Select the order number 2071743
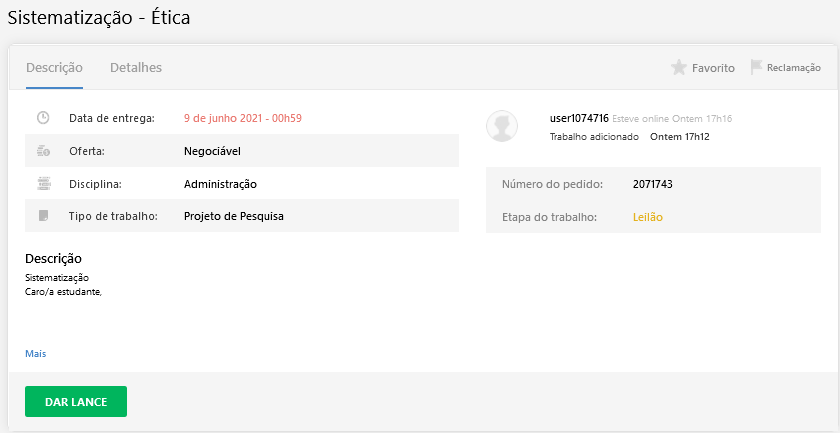Screen dimensions: 840x433 click(x=652, y=184)
